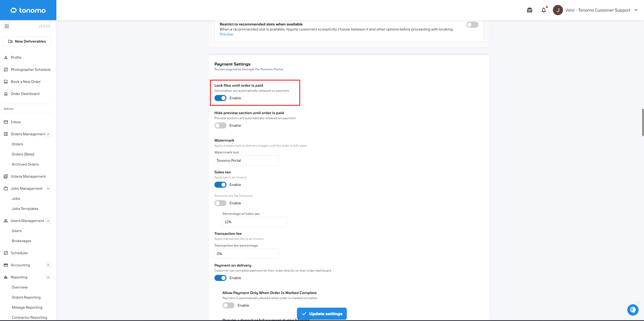Collapse the Jobs Management arrow

click(48, 188)
